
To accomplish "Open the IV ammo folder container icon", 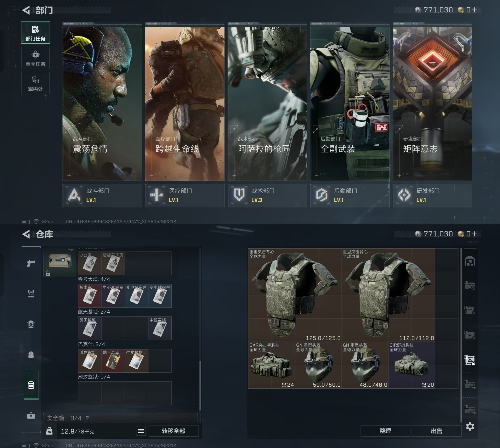I will tap(470, 310).
